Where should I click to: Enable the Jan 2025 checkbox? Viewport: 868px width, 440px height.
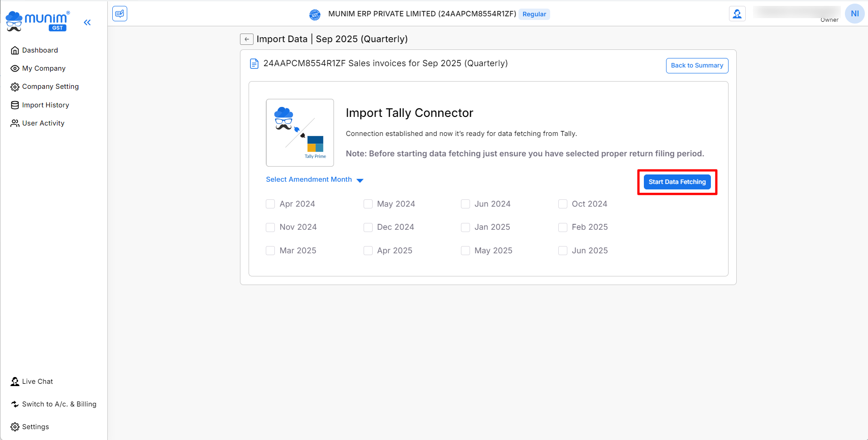(465, 227)
